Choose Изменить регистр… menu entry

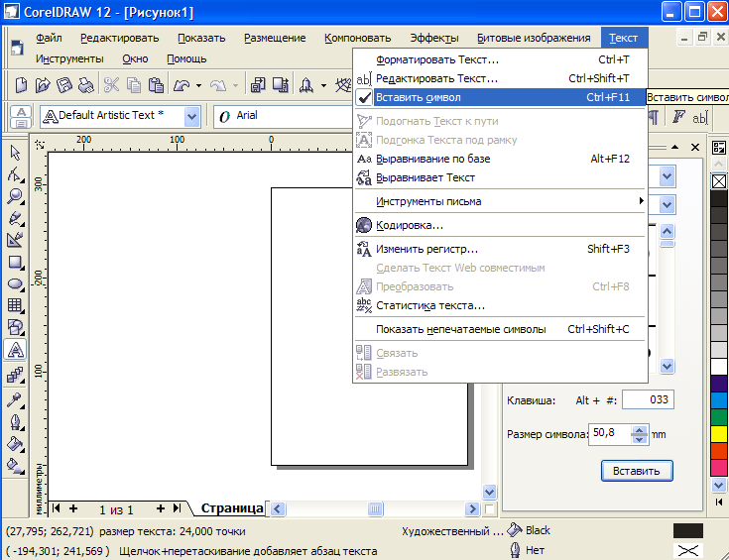coord(500,249)
